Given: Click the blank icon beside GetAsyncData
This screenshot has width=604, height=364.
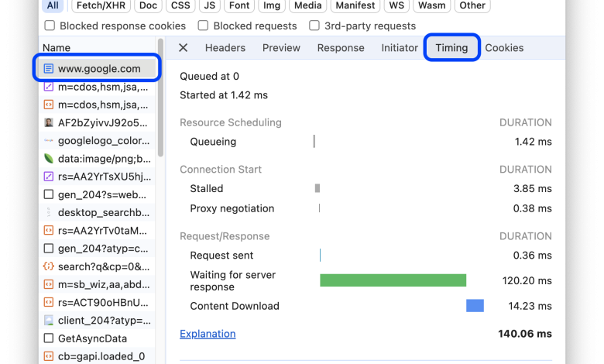Looking at the screenshot, I should (x=49, y=338).
